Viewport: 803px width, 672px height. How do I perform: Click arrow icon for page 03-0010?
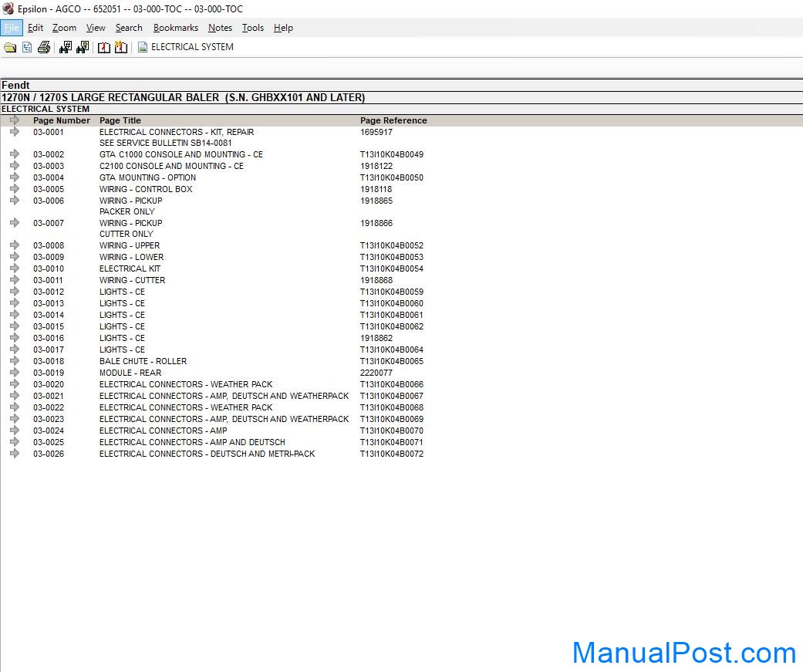point(15,268)
